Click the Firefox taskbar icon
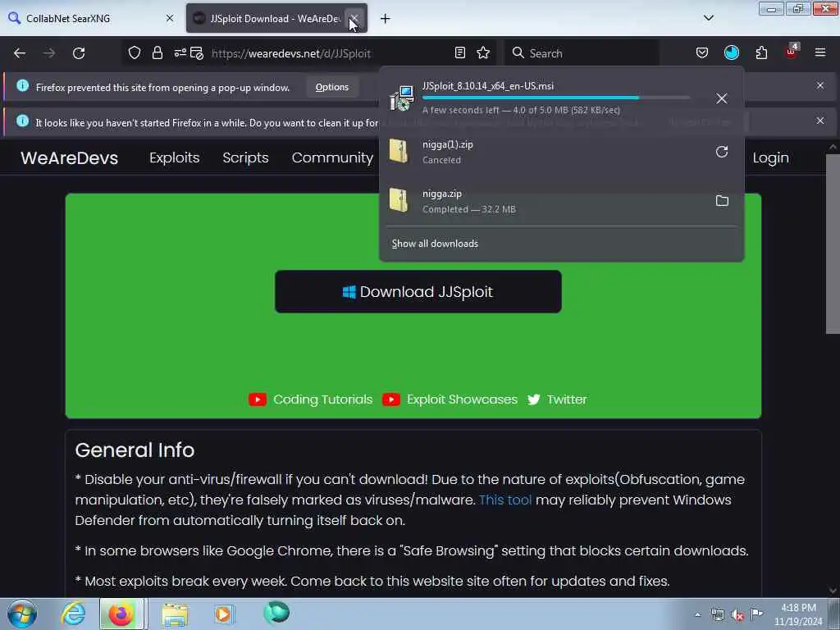The height and width of the screenshot is (630, 840). pos(121,614)
